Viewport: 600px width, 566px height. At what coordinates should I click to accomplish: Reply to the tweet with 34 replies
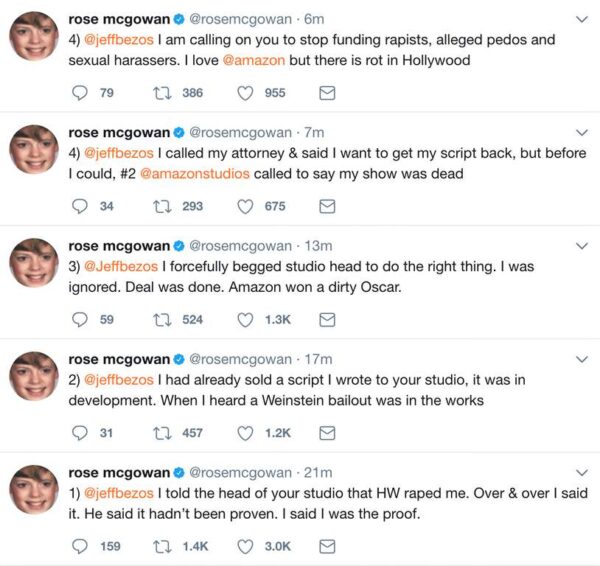pos(82,206)
